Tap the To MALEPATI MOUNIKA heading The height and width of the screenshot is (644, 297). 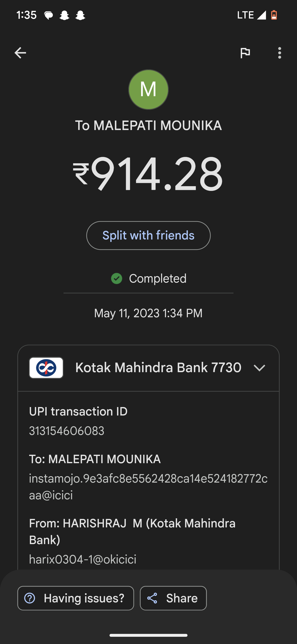[x=148, y=125]
